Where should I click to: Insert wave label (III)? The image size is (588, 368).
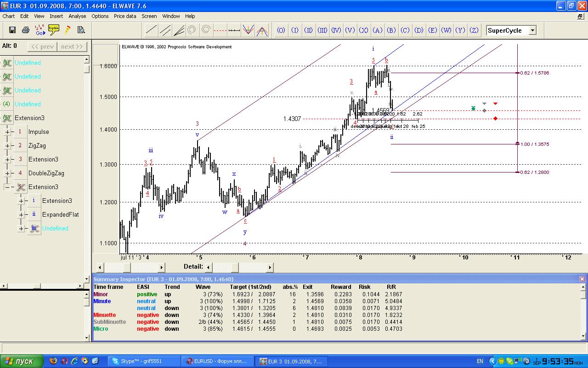point(322,30)
